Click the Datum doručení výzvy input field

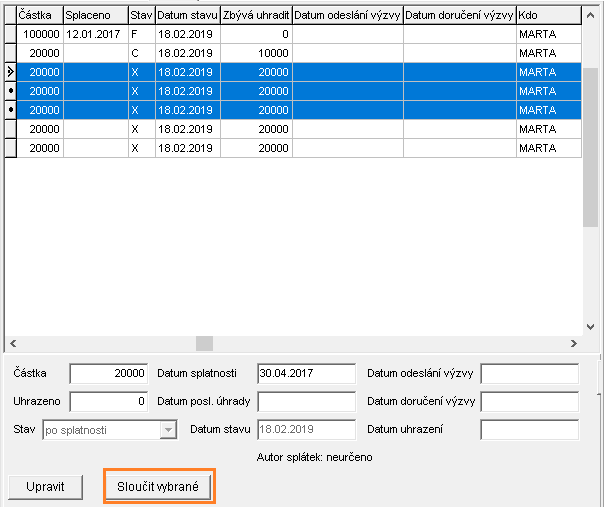pyautogui.click(x=529, y=401)
